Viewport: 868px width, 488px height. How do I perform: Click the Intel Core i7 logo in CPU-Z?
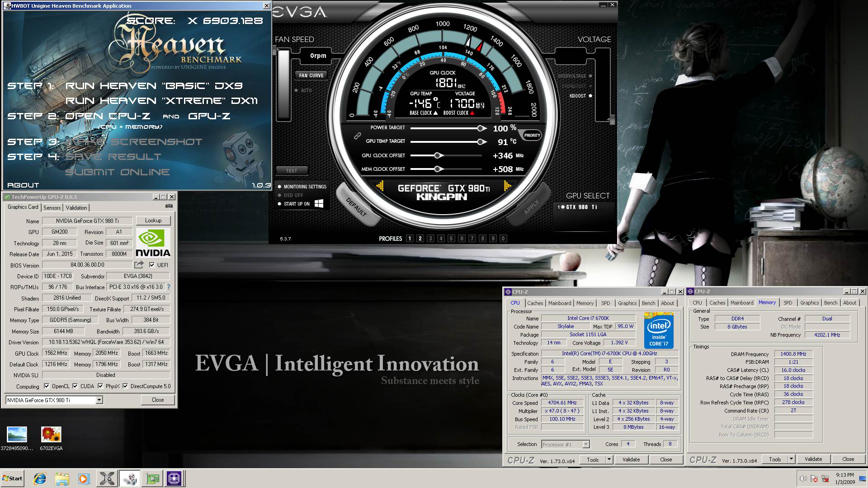[x=659, y=331]
